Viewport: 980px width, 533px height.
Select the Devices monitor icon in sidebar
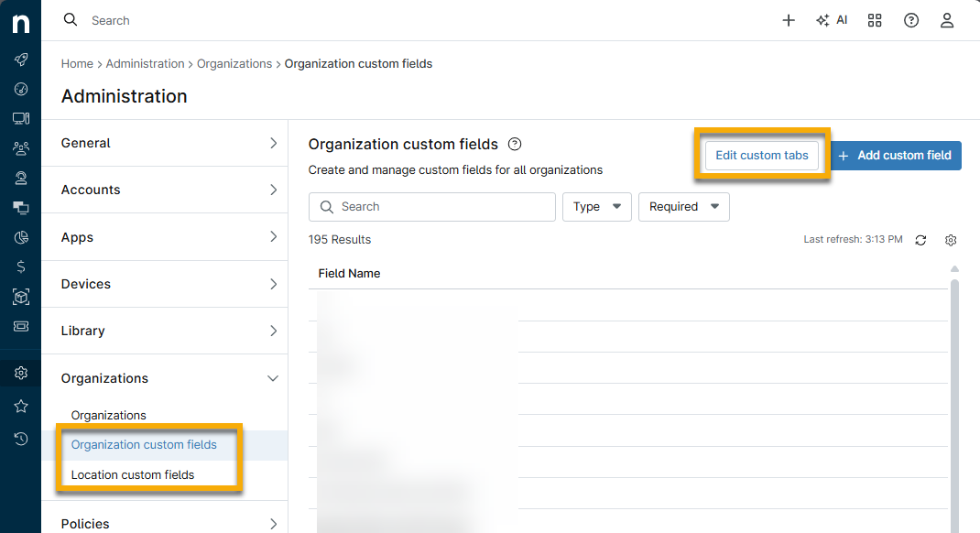[x=20, y=118]
